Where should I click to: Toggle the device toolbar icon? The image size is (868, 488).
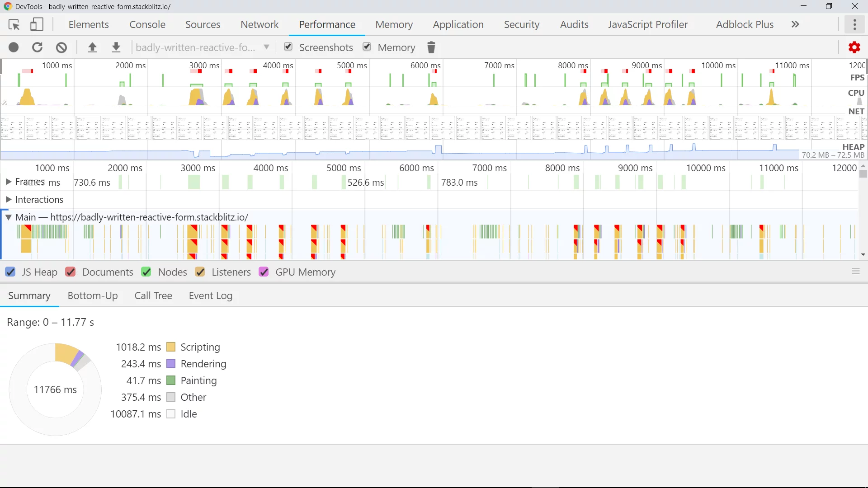coord(37,24)
